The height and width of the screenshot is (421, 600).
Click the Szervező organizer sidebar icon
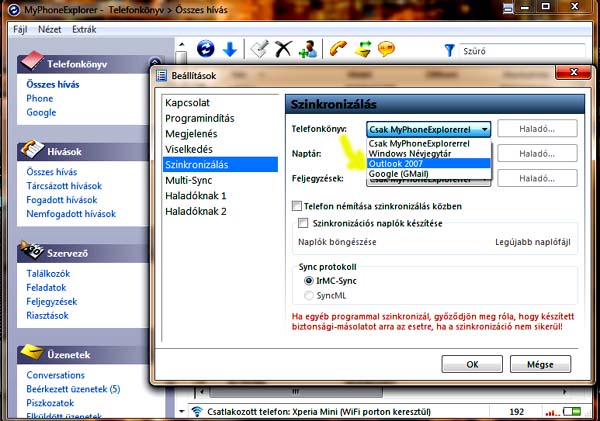31,250
